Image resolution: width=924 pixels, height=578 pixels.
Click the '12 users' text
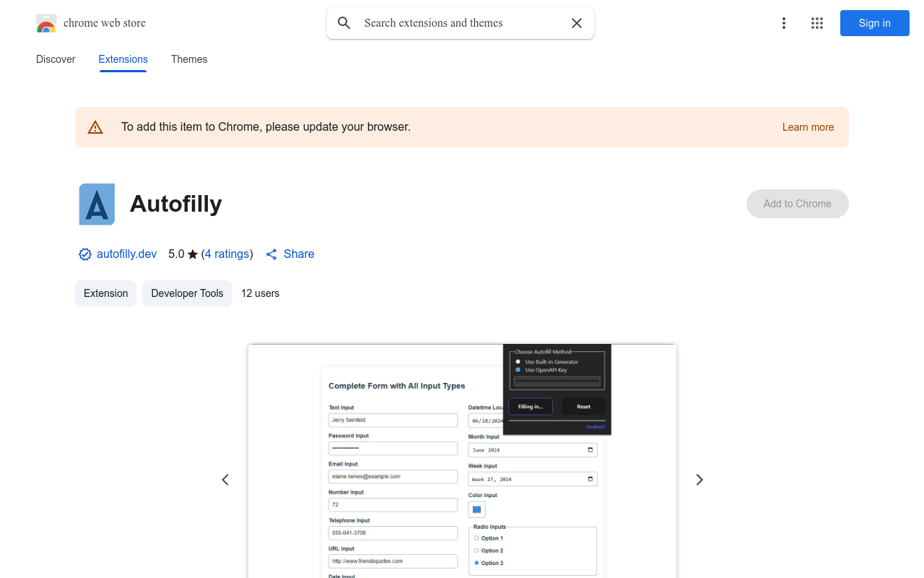[261, 293]
